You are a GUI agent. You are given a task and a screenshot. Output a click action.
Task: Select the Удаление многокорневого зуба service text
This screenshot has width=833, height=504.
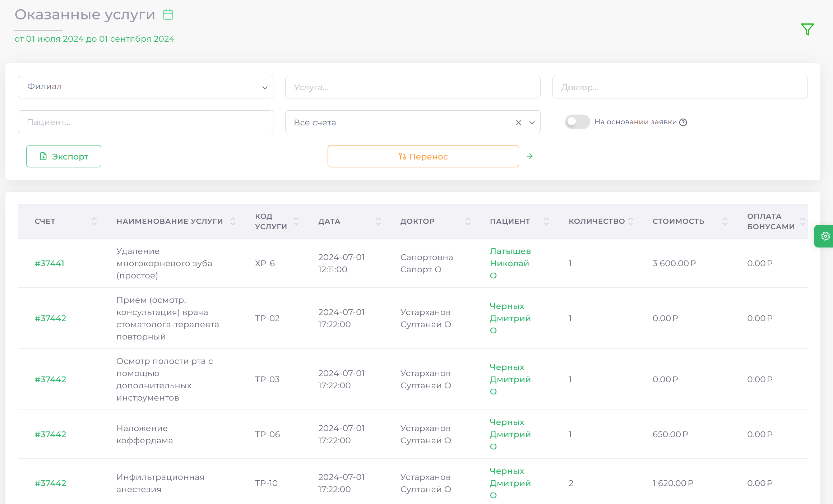tap(164, 263)
